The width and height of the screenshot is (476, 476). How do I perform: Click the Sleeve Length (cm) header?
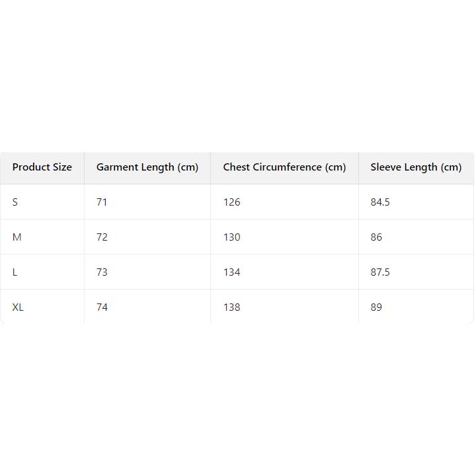pyautogui.click(x=416, y=167)
